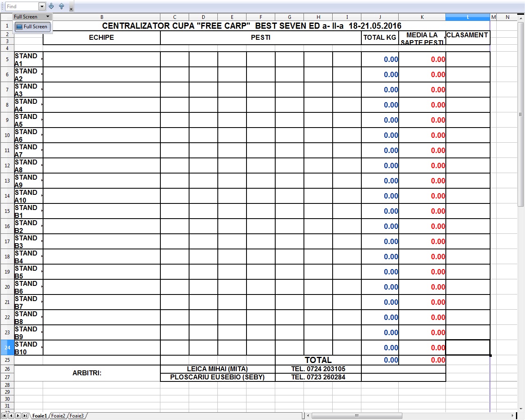The width and height of the screenshot is (525, 420).
Task: Open the Foaie3 sheet tab
Action: click(x=77, y=416)
